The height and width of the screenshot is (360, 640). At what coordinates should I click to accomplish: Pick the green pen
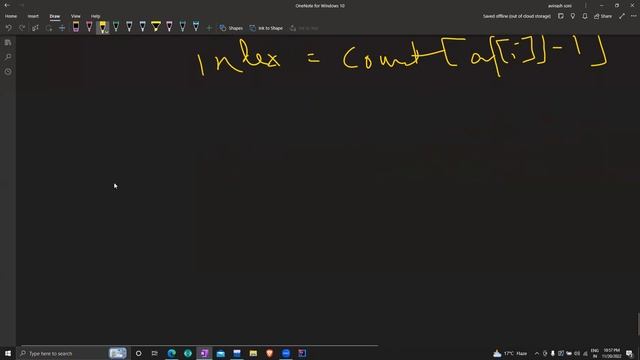coord(116,27)
